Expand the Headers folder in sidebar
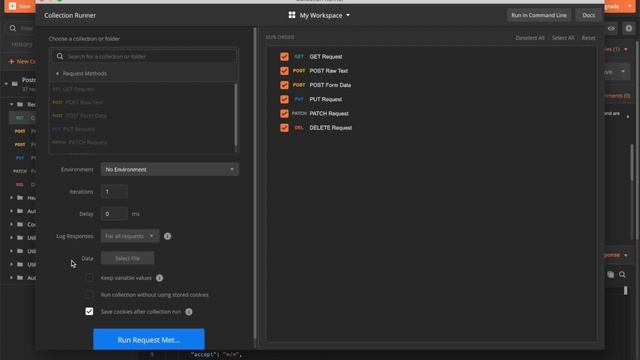Screen dimensions: 640x360 (x=11, y=198)
